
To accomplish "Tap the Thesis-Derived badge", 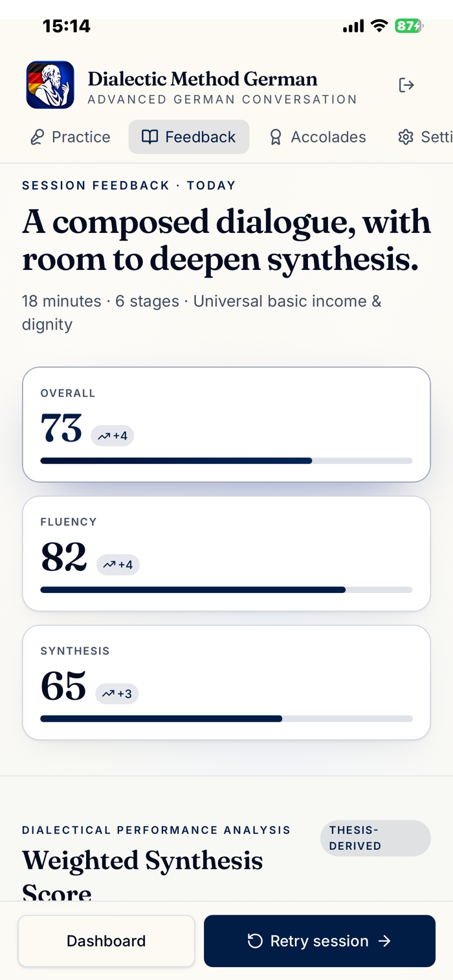I will (x=375, y=838).
